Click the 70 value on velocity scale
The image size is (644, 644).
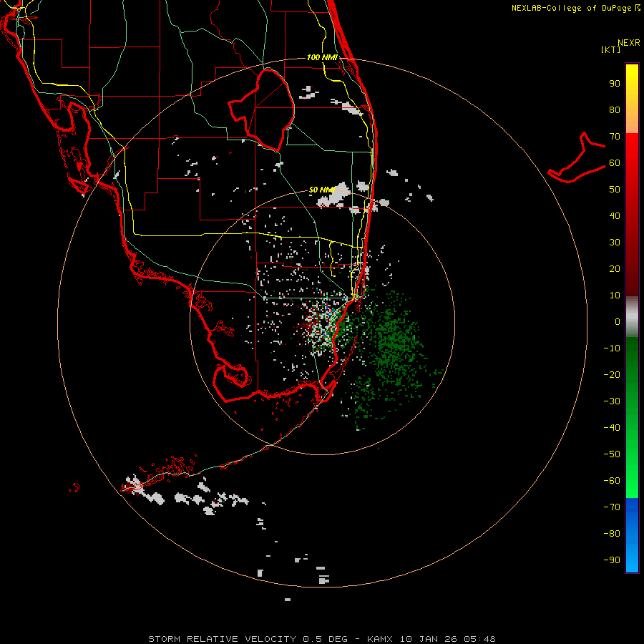tap(615, 137)
